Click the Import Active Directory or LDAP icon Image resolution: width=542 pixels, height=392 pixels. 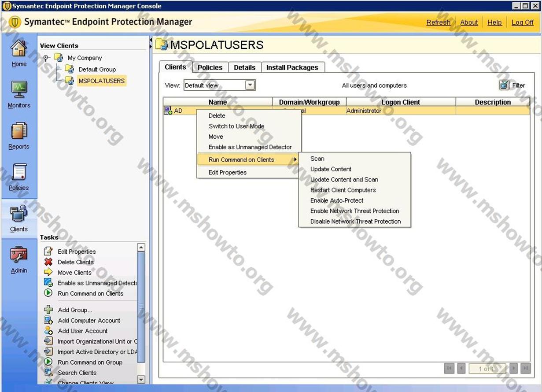click(48, 351)
